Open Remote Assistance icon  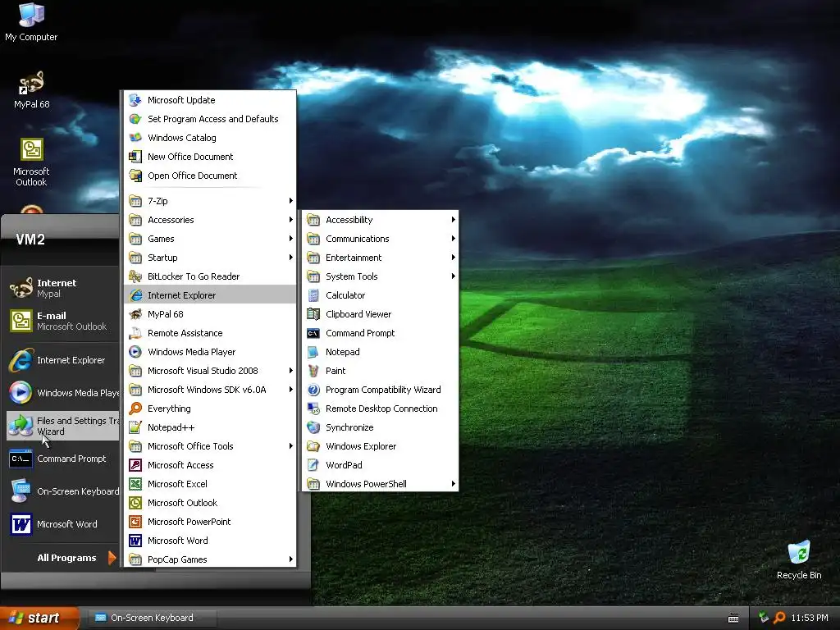tap(135, 333)
